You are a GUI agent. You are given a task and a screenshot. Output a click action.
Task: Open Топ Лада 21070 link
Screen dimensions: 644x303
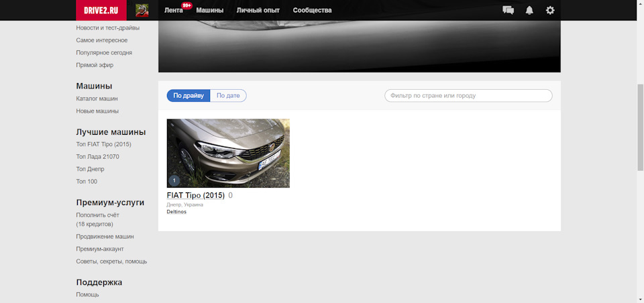[98, 156]
